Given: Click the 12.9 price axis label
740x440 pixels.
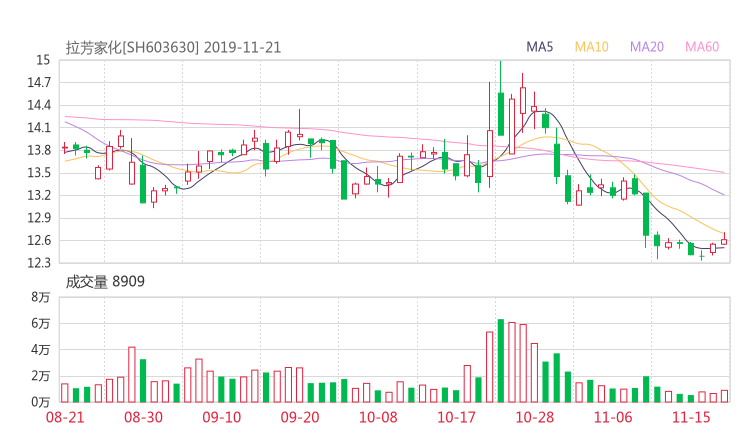Looking at the screenshot, I should [x=39, y=218].
